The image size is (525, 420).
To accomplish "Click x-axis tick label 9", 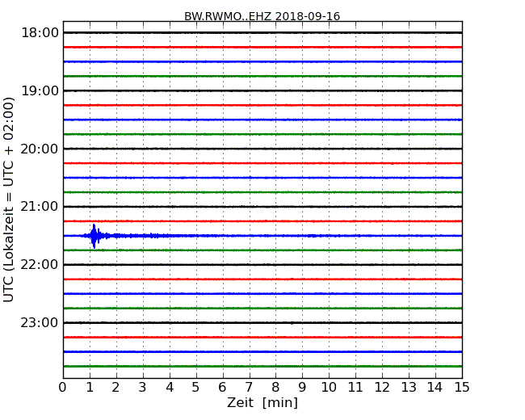I will (302, 388).
